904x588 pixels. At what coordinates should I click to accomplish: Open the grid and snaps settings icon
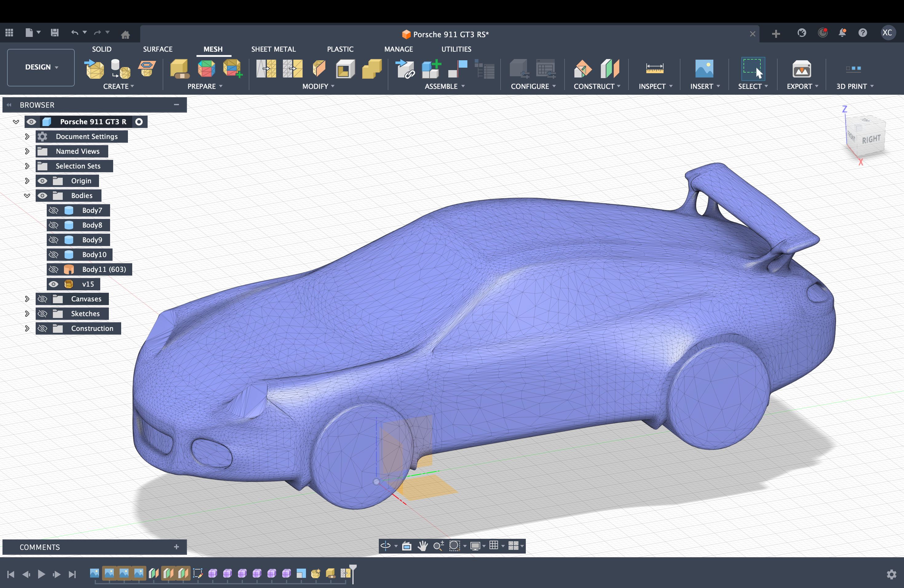pyautogui.click(x=494, y=546)
